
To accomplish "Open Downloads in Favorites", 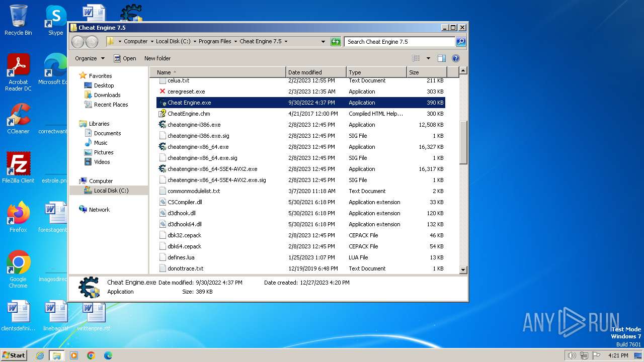I will tap(107, 95).
